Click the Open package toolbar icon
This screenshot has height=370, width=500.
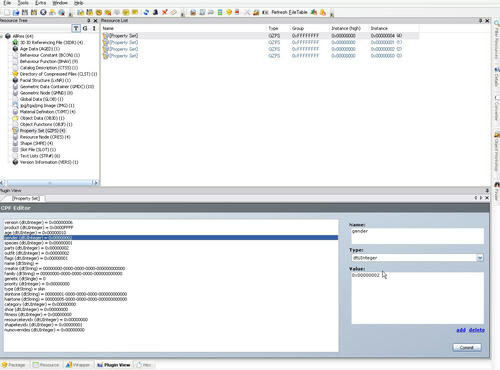(16, 12)
